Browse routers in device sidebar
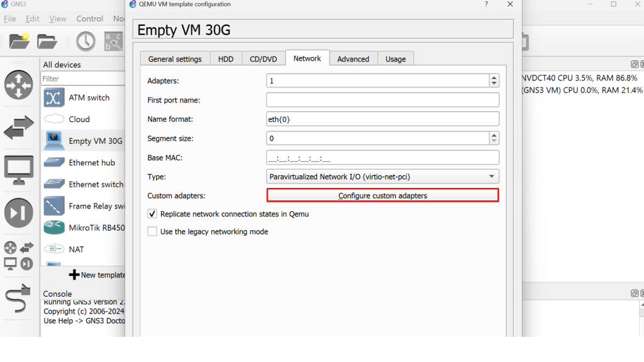644x362 pixels. pyautogui.click(x=19, y=85)
